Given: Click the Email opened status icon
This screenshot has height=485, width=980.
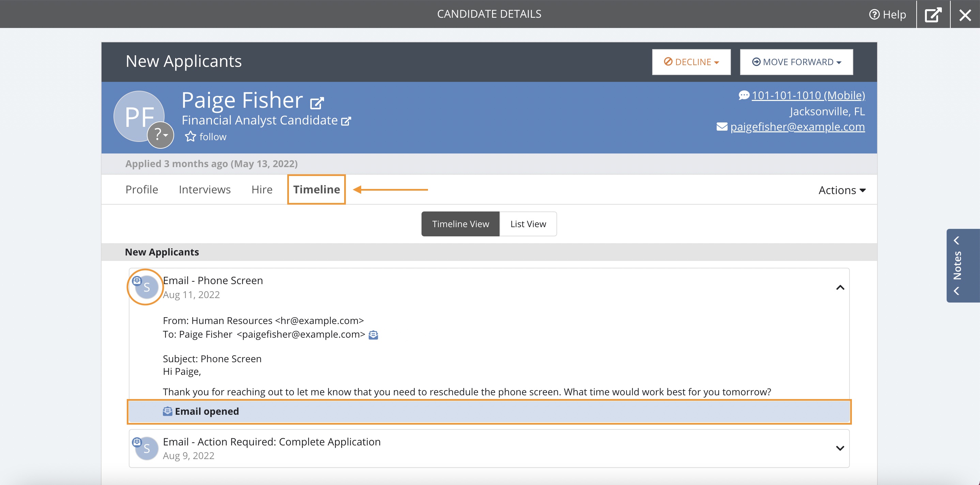Looking at the screenshot, I should tap(167, 411).
